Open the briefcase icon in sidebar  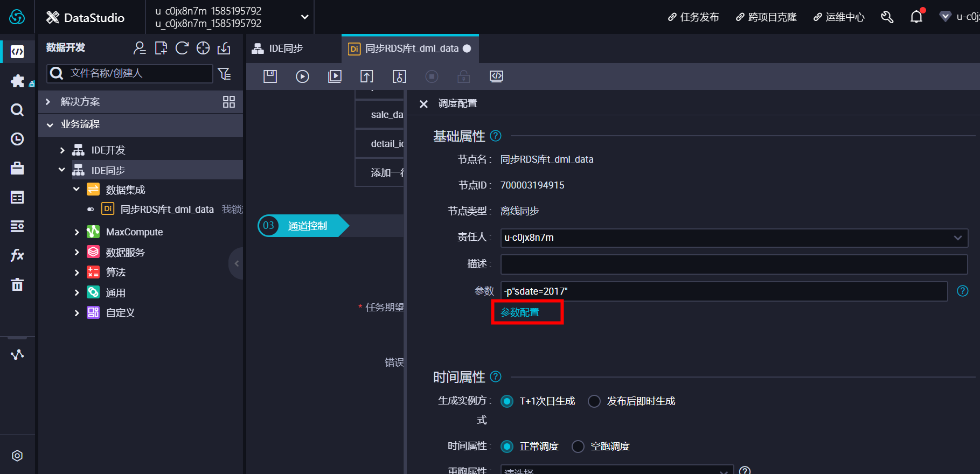17,168
